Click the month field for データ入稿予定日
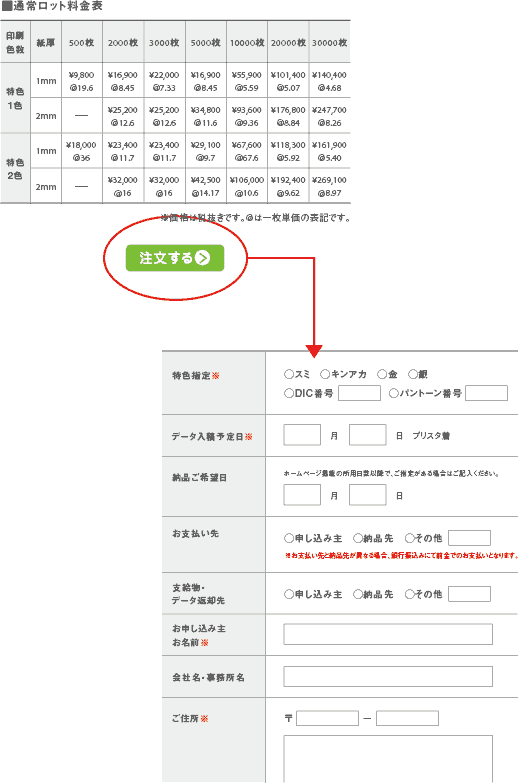518x783 pixels. tap(302, 435)
